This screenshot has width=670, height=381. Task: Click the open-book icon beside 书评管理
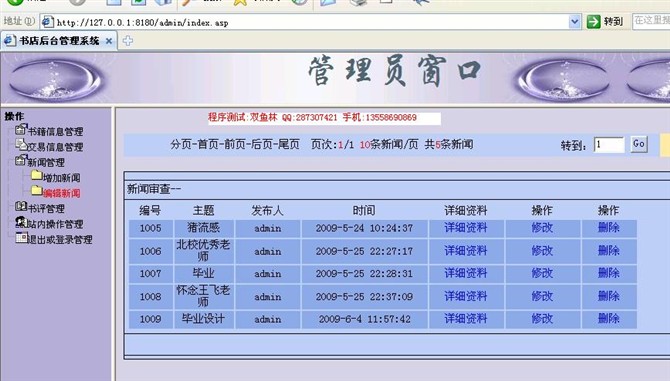tap(21, 207)
